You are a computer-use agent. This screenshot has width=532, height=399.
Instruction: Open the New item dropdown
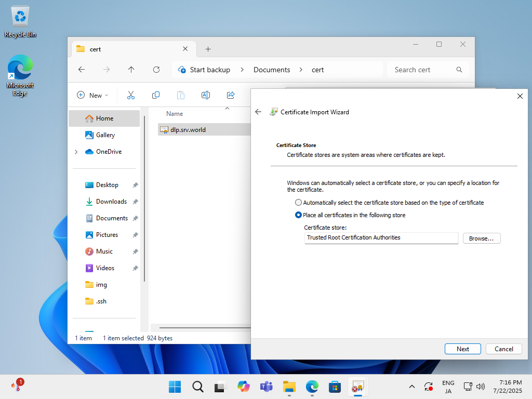[92, 95]
